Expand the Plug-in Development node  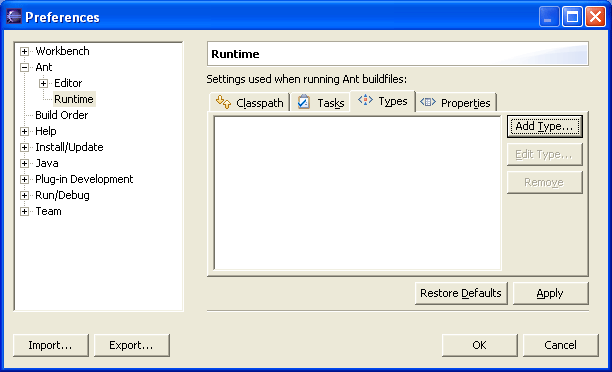[24, 179]
